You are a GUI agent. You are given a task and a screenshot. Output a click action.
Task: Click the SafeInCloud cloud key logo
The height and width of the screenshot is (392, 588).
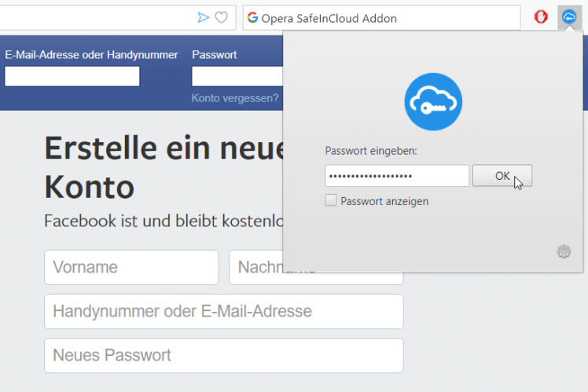(433, 101)
